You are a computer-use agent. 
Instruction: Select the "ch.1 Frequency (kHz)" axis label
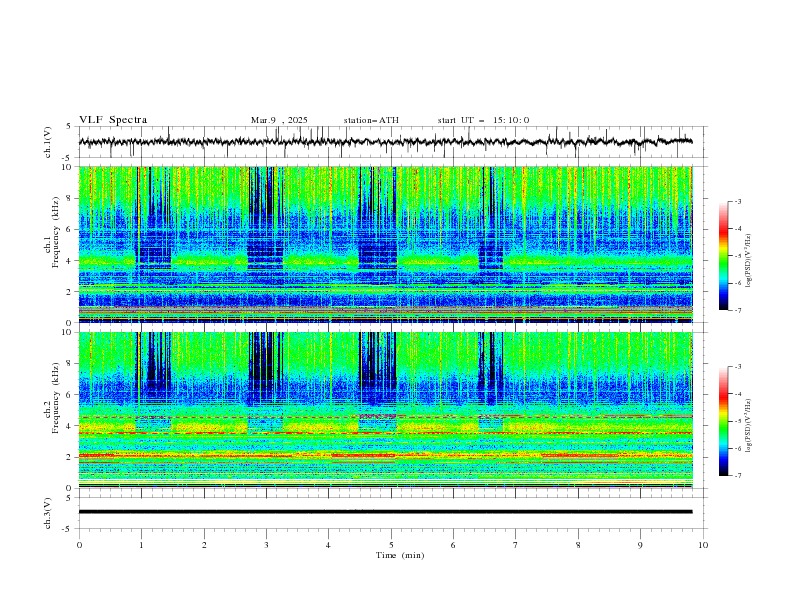point(52,231)
